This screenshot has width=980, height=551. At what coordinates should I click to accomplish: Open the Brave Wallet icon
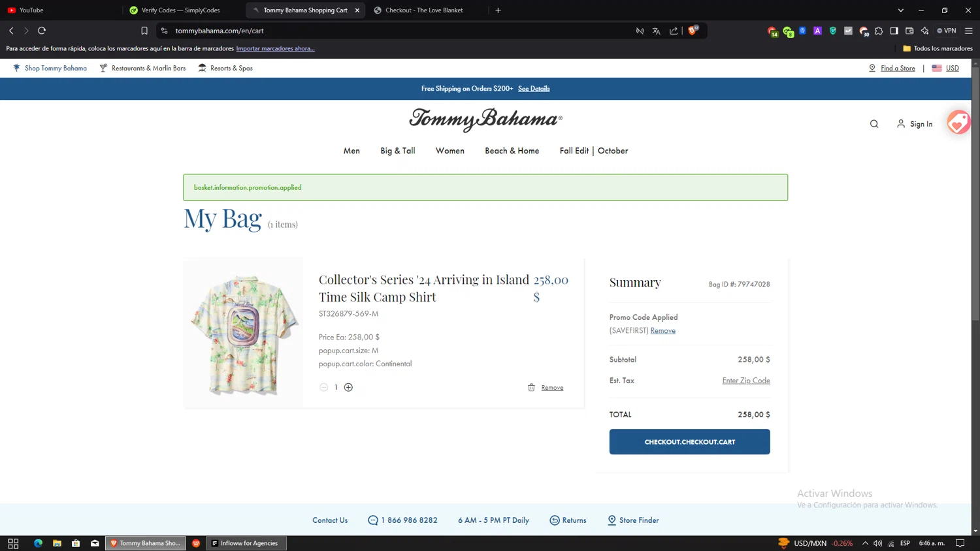909,31
